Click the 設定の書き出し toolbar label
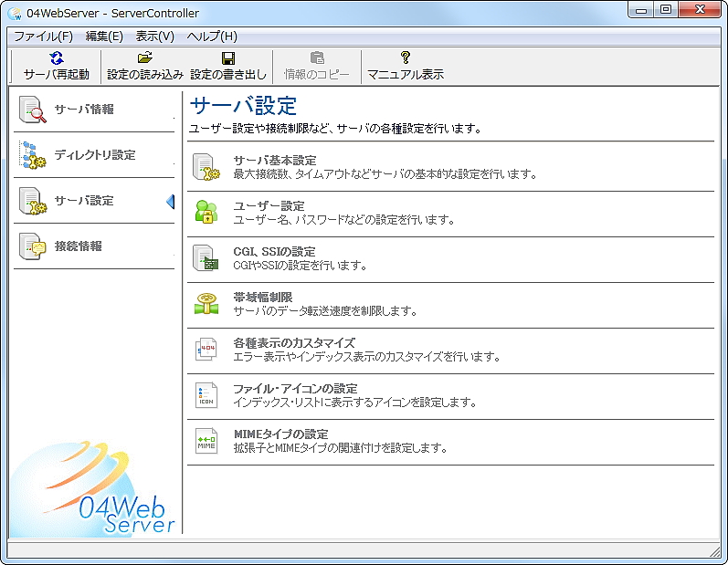The height and width of the screenshot is (565, 728). click(x=228, y=75)
